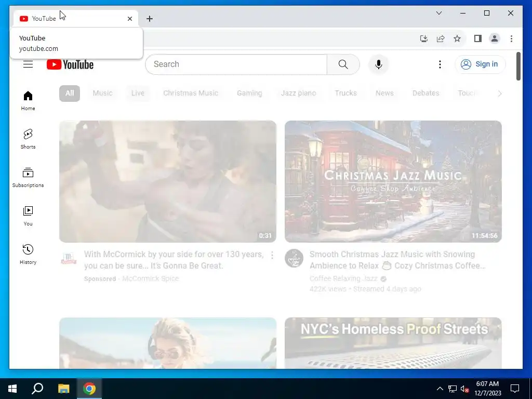Click the page vertical scrollbar thumb
The image size is (532, 399).
point(518,66)
